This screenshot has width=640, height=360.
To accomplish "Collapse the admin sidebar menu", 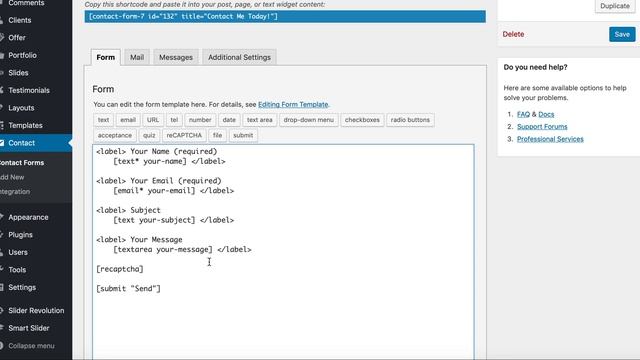I will tap(31, 346).
